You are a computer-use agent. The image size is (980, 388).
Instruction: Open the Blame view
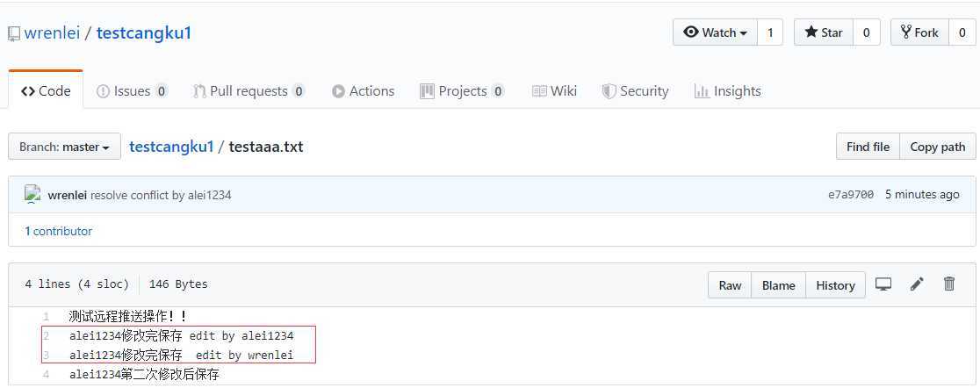(779, 285)
